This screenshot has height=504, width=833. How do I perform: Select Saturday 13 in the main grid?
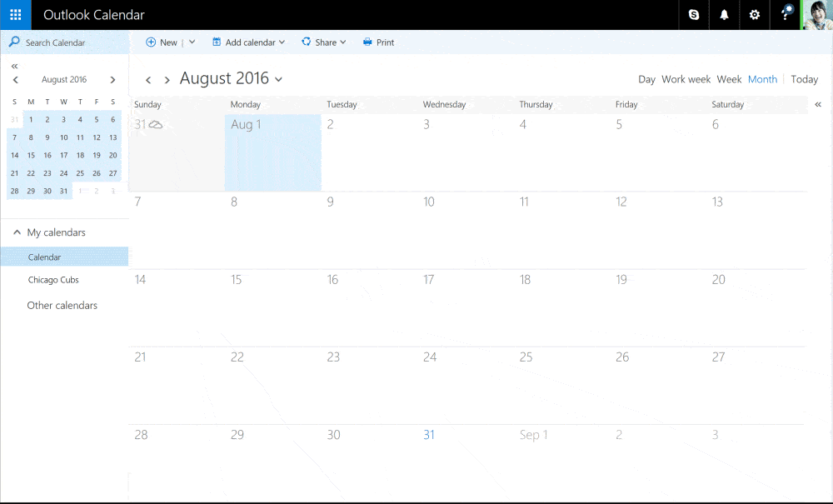tap(755, 230)
